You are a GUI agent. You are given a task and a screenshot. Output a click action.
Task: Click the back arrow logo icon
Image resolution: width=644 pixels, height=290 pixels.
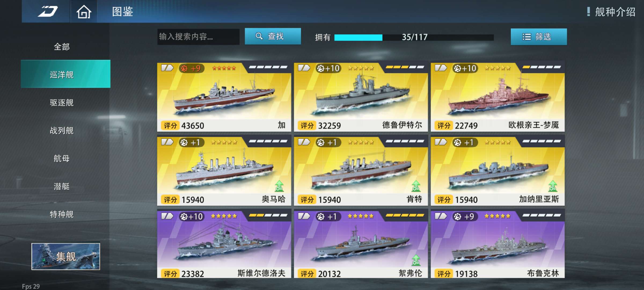point(47,11)
